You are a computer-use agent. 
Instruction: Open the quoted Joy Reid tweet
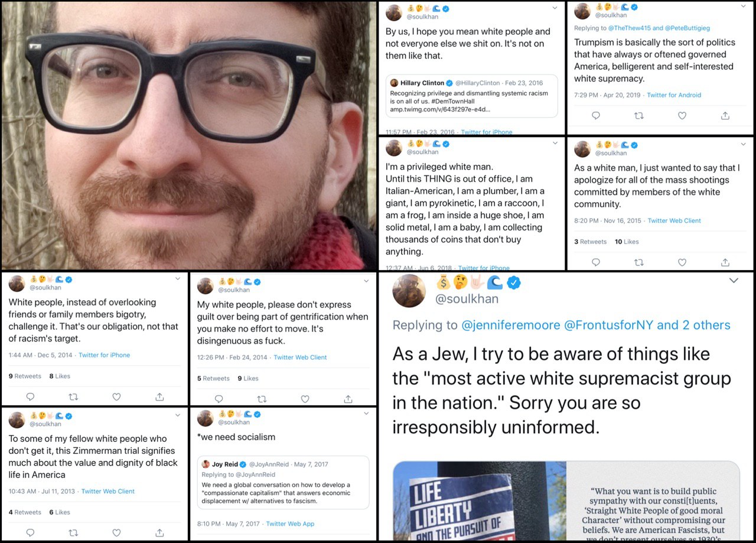pyautogui.click(x=283, y=482)
